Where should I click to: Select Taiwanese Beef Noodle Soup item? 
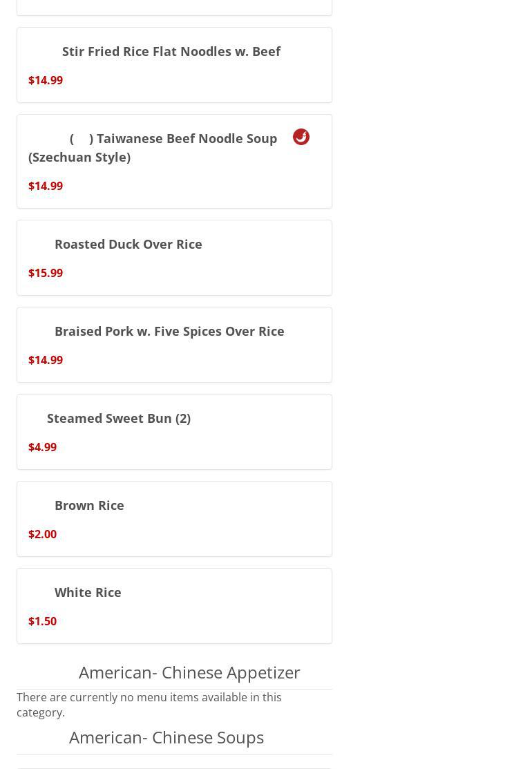pyautogui.click(x=186, y=138)
